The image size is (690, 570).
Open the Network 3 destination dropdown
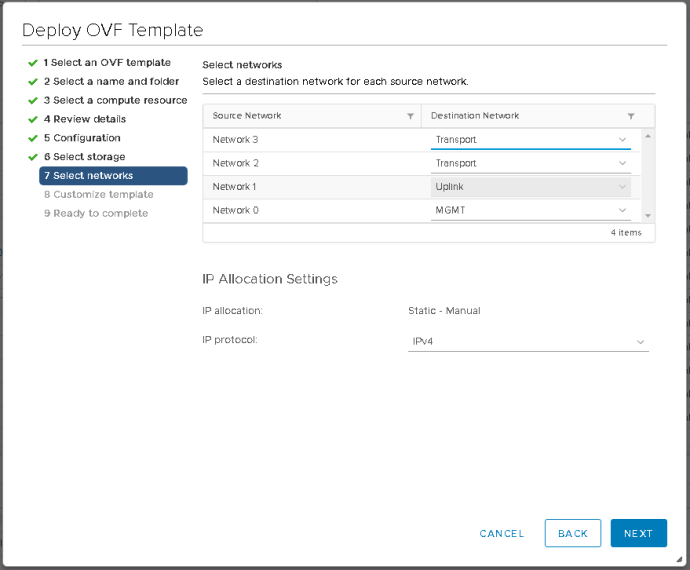[530, 140]
